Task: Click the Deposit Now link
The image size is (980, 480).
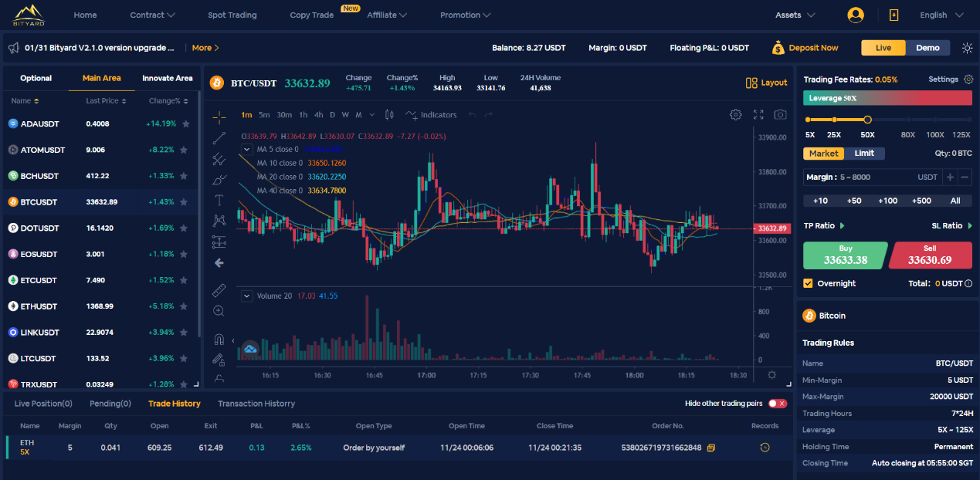Action: [x=805, y=48]
